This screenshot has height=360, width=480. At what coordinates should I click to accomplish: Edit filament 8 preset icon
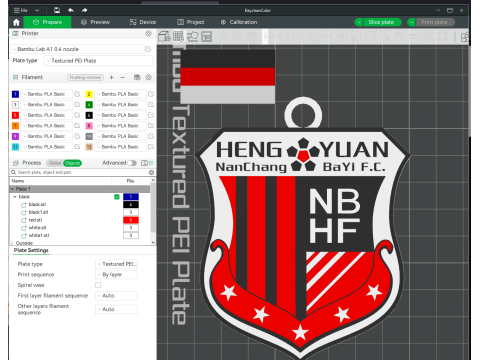pos(151,126)
